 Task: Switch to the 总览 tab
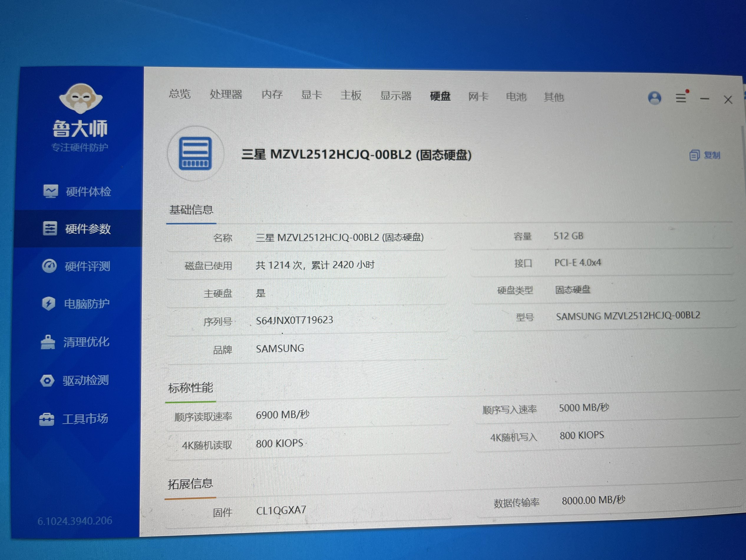180,93
